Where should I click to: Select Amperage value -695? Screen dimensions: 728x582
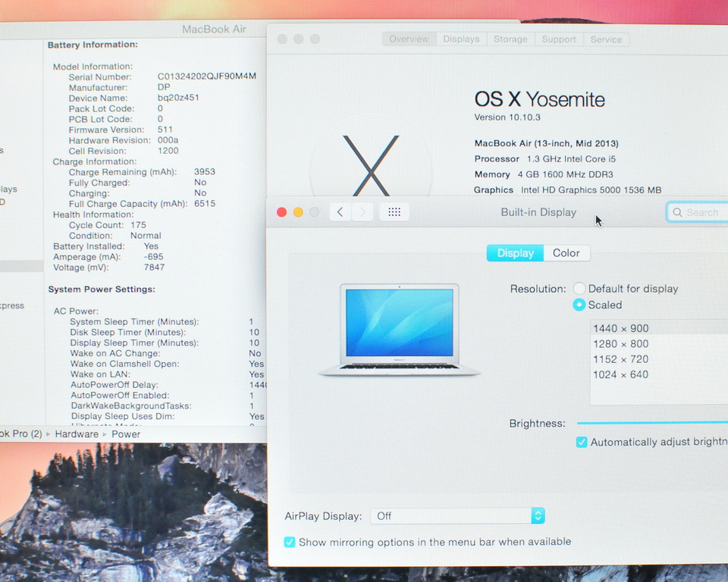(153, 256)
